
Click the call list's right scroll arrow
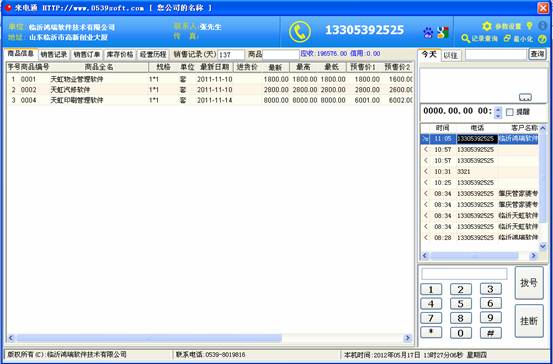click(534, 256)
